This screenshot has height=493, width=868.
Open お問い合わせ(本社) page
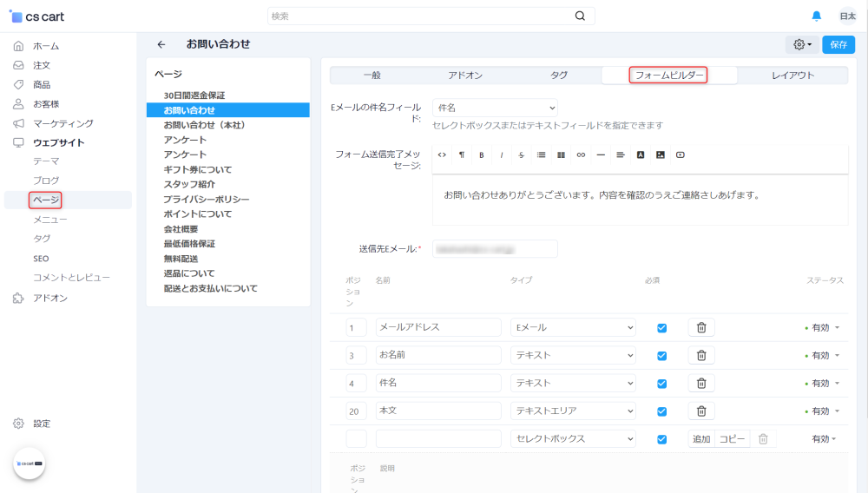click(x=204, y=125)
